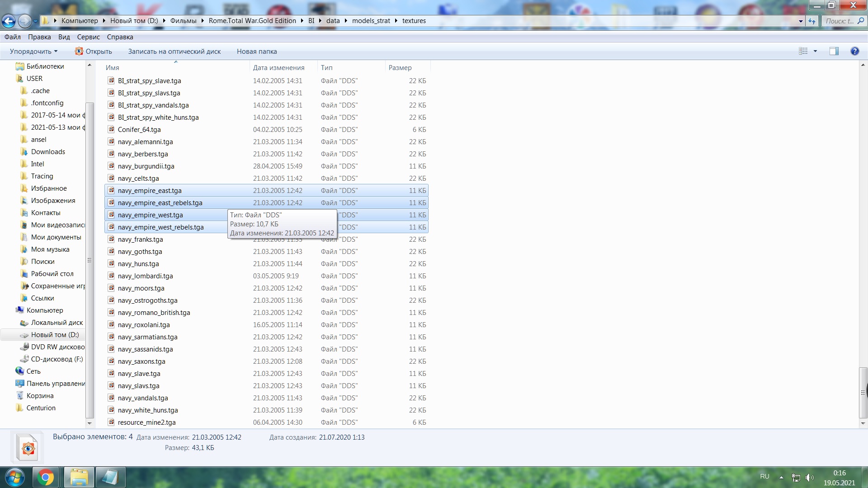Open Корзина in navigation pane
The image size is (868, 488).
[x=40, y=396]
